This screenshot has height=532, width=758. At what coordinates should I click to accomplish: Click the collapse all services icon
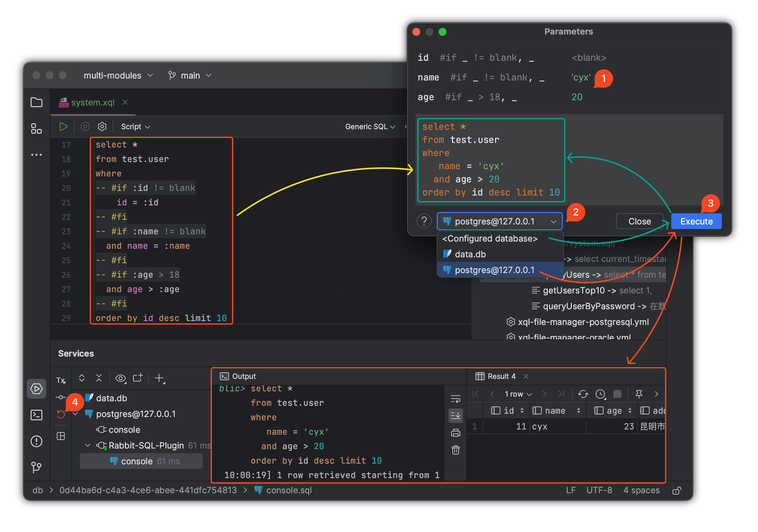coord(99,378)
